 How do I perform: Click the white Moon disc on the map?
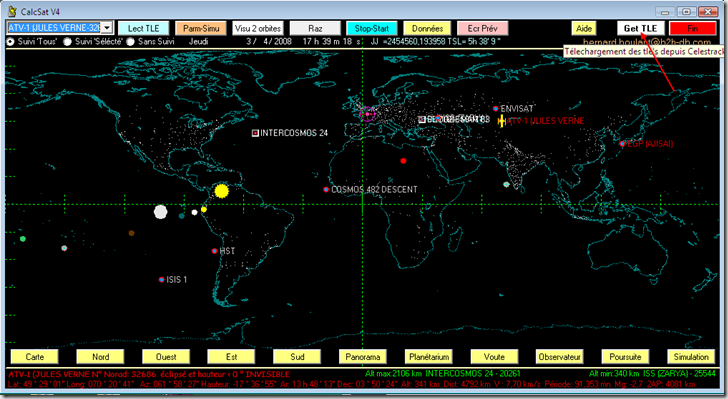click(x=161, y=212)
